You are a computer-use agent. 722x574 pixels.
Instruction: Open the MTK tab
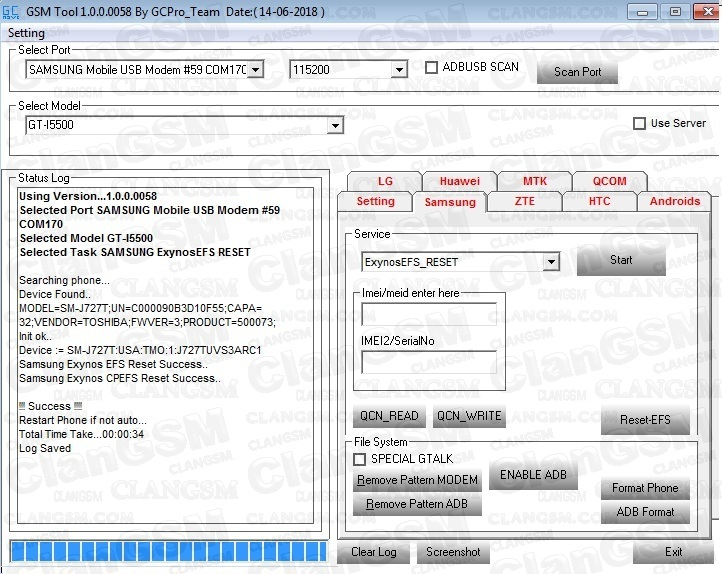click(x=535, y=181)
